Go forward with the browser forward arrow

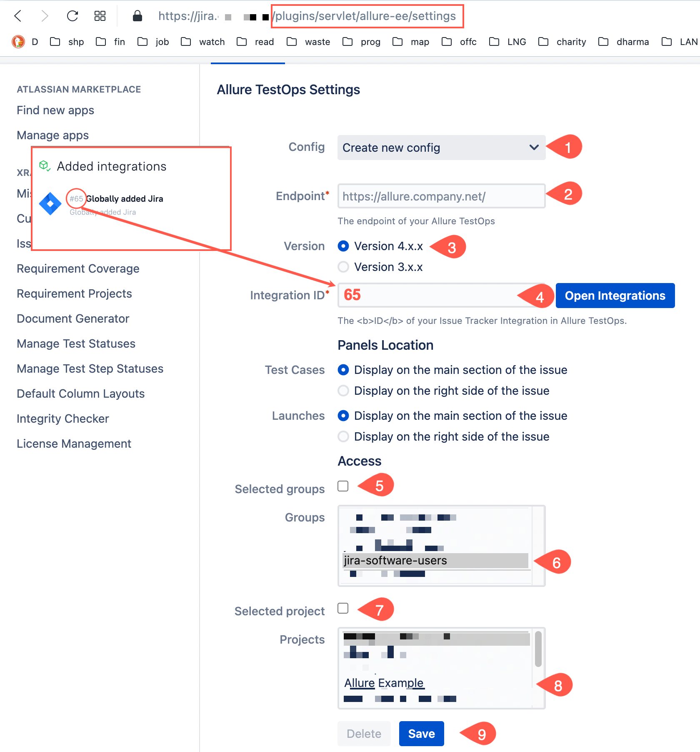(x=45, y=16)
